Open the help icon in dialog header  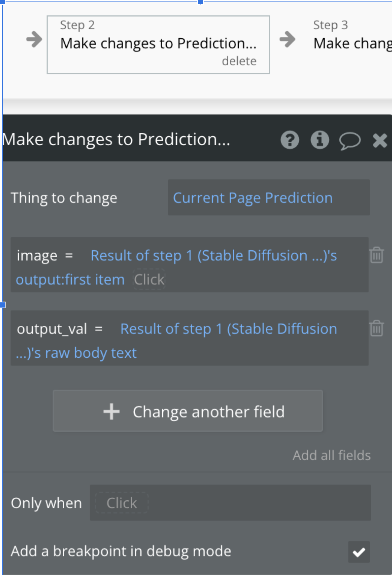[x=291, y=140]
